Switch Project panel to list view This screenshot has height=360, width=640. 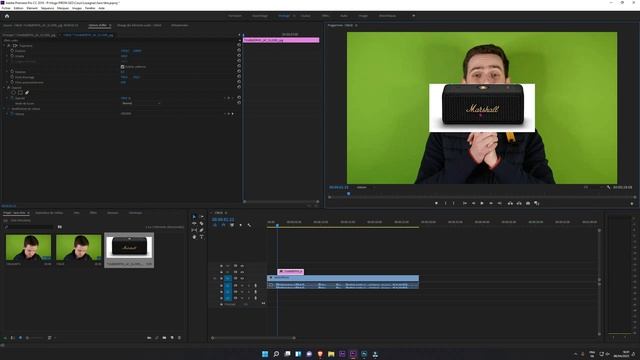tap(13, 338)
